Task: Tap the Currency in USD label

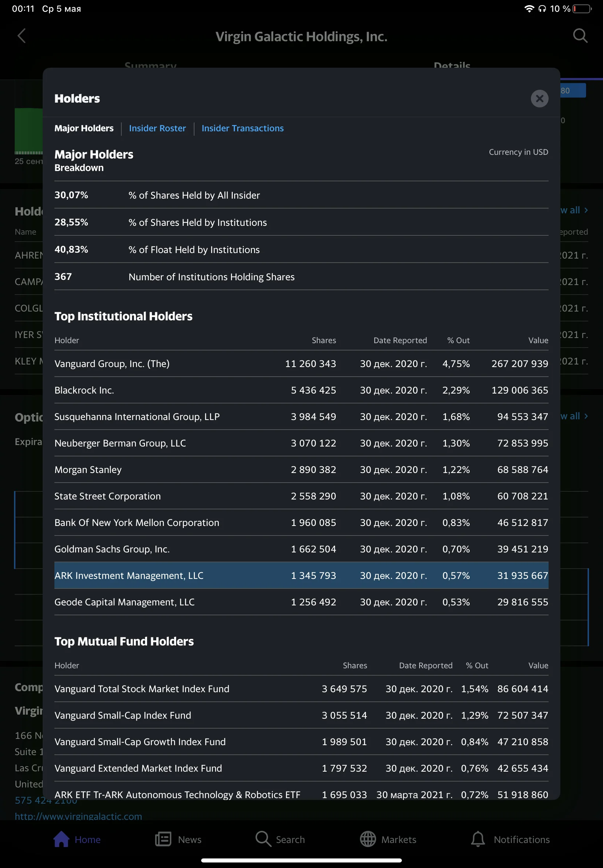Action: (x=518, y=152)
